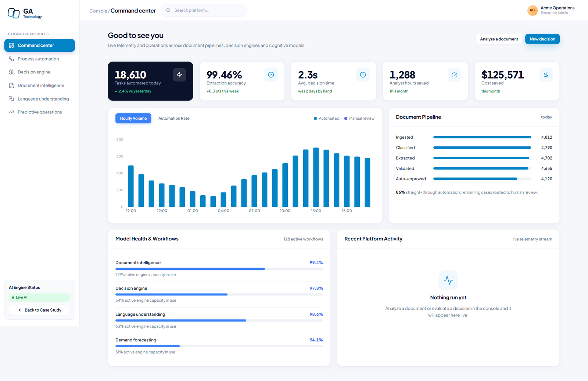The height and width of the screenshot is (381, 588).
Task: Open Process automation module
Action: coord(40,59)
